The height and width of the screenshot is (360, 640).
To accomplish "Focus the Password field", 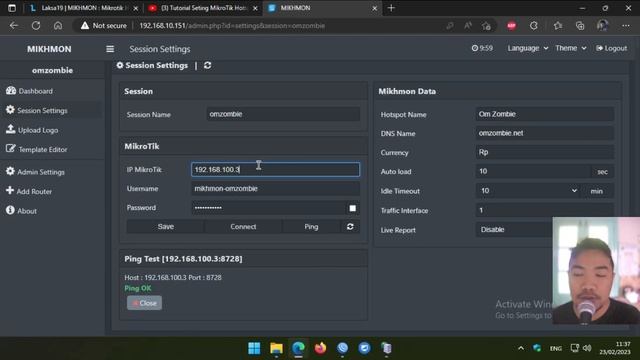I will pos(269,208).
